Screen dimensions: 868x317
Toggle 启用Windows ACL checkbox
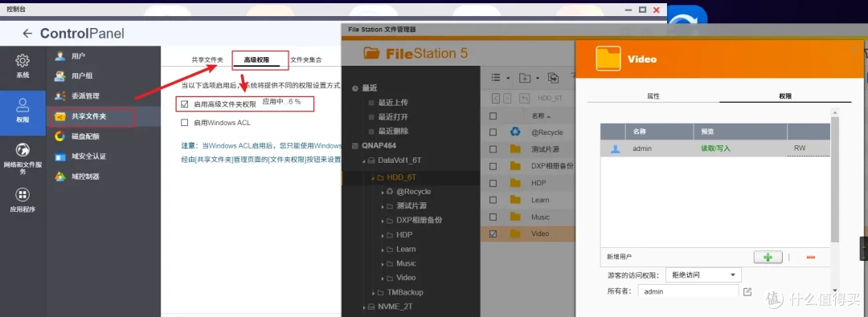pyautogui.click(x=185, y=122)
